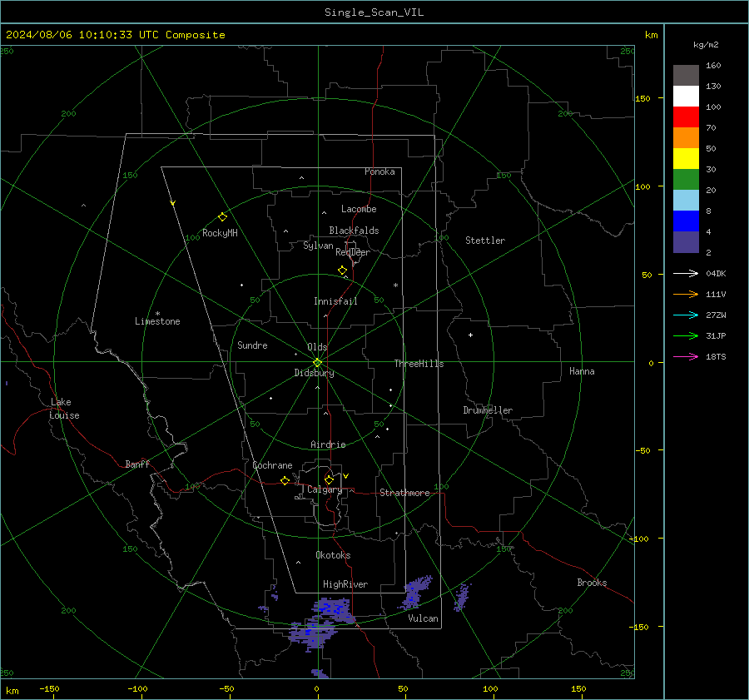Click the light blue 20 kg/m2 color swatch
The image size is (749, 700).
coord(686,201)
